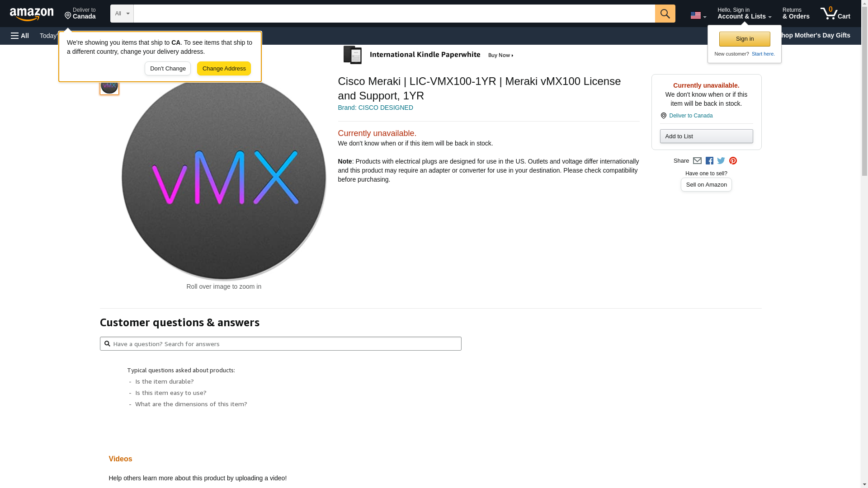Click the magnifying glass search button
The height and width of the screenshot is (488, 868).
tap(665, 14)
